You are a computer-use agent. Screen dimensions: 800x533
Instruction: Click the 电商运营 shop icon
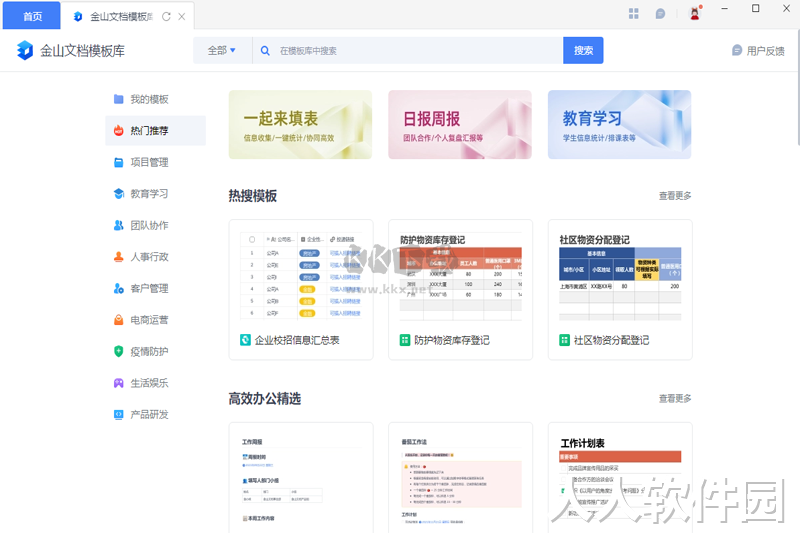tap(118, 320)
